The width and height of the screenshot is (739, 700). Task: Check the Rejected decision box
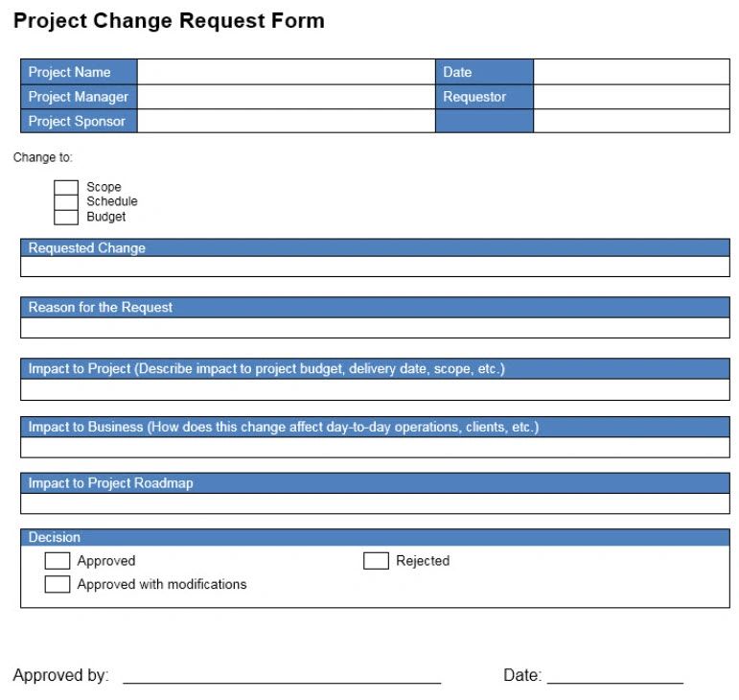[x=376, y=560]
